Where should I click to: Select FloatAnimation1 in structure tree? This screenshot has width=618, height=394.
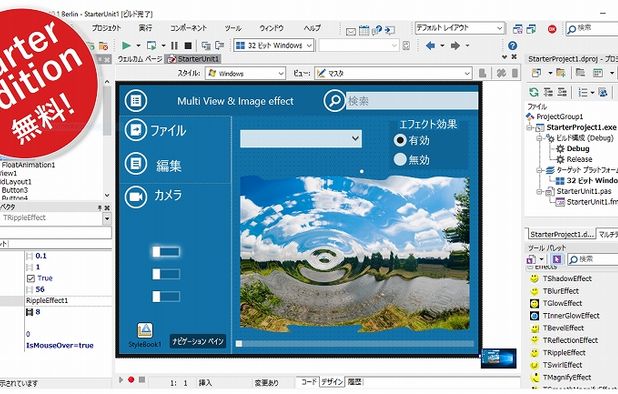(28, 165)
